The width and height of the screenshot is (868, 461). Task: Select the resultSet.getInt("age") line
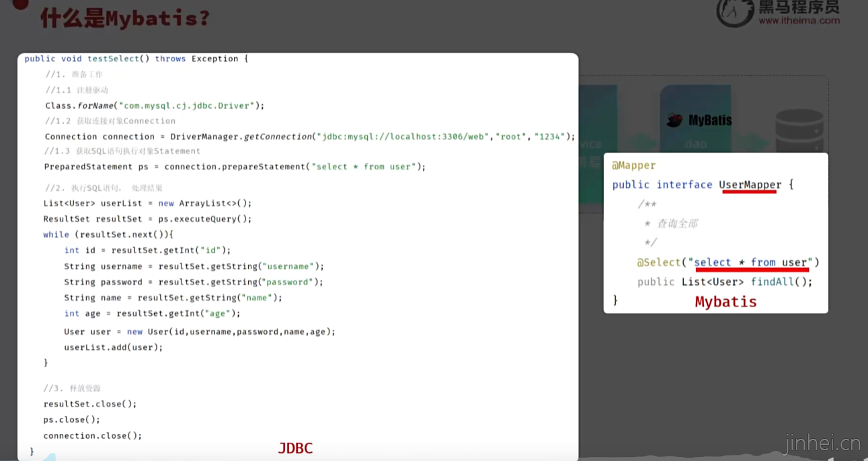152,313
